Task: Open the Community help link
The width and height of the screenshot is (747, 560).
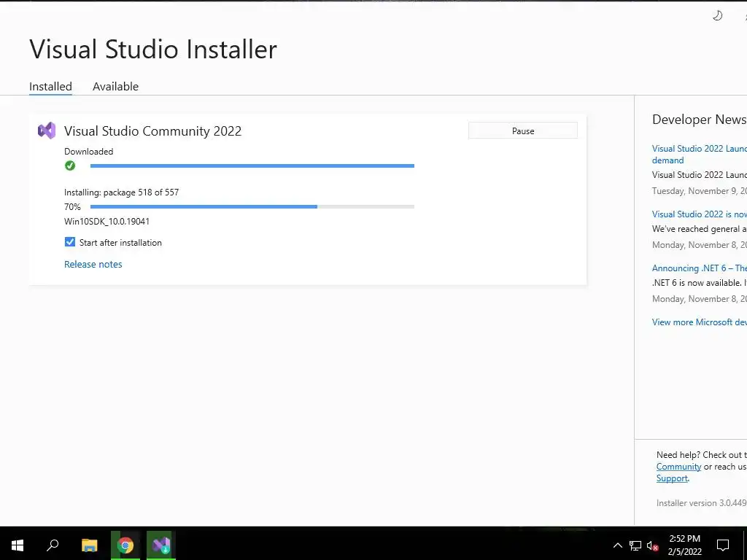Action: click(678, 467)
